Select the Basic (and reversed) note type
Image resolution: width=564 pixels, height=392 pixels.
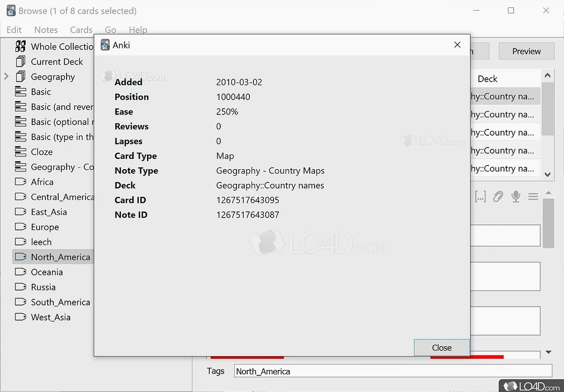pyautogui.click(x=62, y=107)
